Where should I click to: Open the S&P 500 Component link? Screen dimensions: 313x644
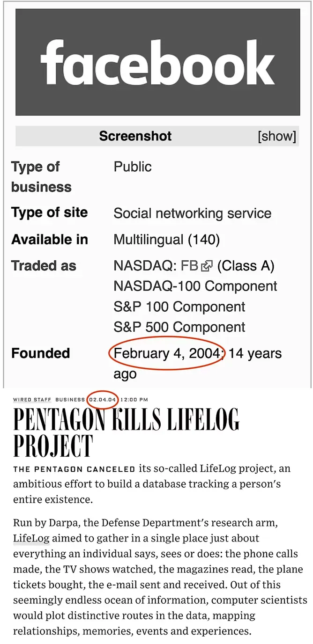pyautogui.click(x=179, y=327)
